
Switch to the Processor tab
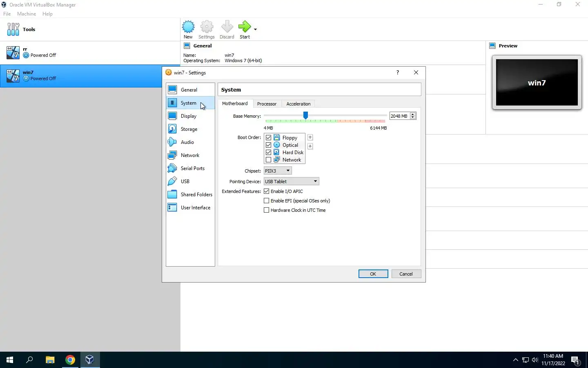click(267, 104)
